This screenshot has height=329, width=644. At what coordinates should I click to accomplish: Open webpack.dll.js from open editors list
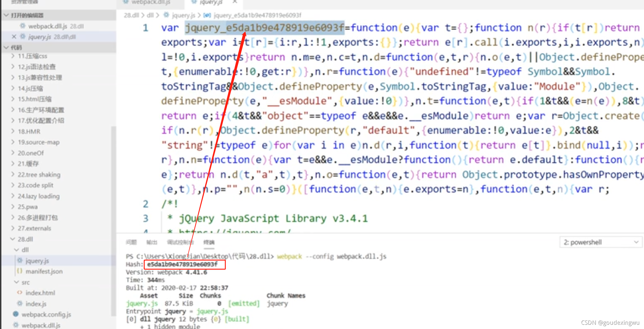[48, 26]
